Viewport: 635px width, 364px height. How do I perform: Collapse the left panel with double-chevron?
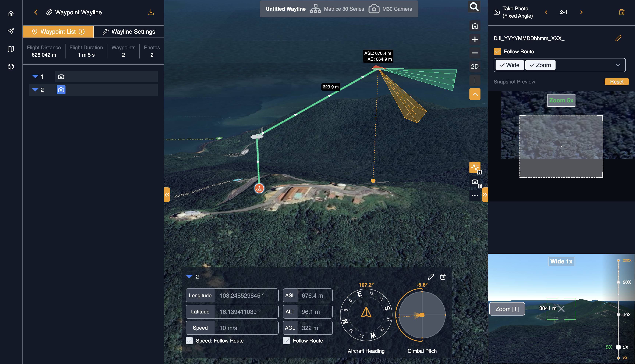click(x=167, y=195)
